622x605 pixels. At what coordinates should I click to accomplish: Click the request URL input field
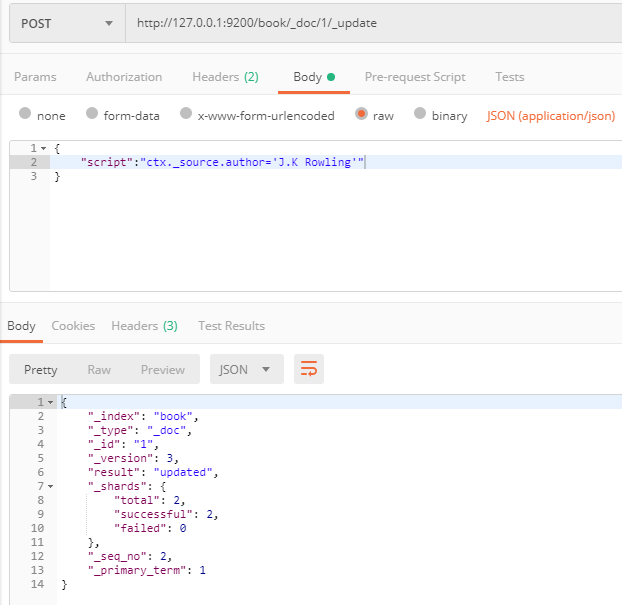click(374, 23)
